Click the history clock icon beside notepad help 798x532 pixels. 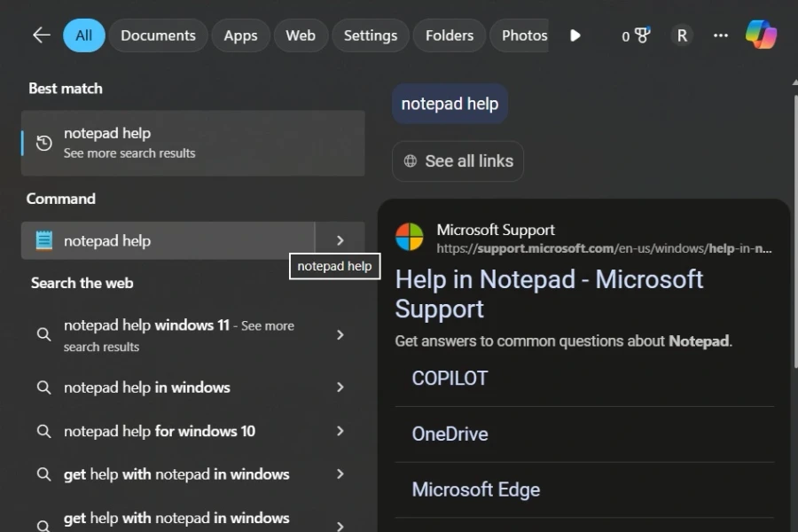tap(44, 143)
